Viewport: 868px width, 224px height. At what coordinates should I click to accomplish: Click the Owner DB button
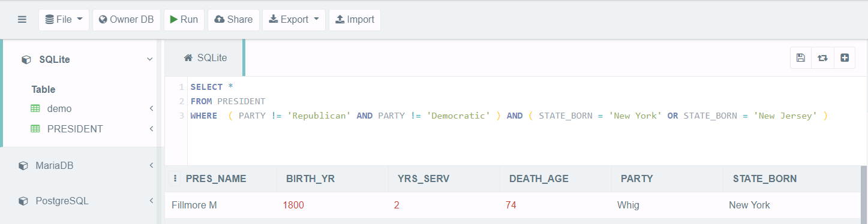tap(127, 20)
